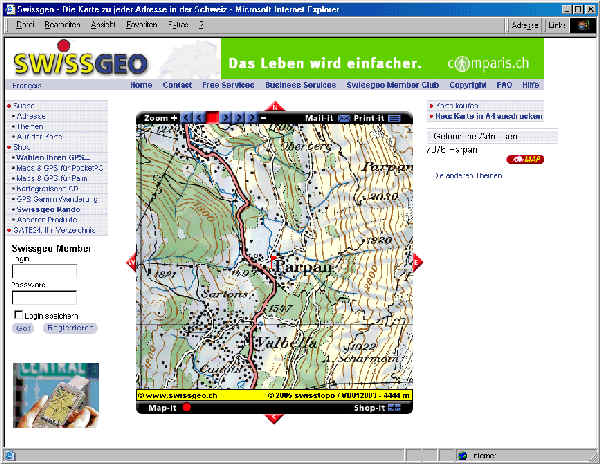Click the member Passwort input field
The width and height of the screenshot is (600, 464).
pos(44,298)
